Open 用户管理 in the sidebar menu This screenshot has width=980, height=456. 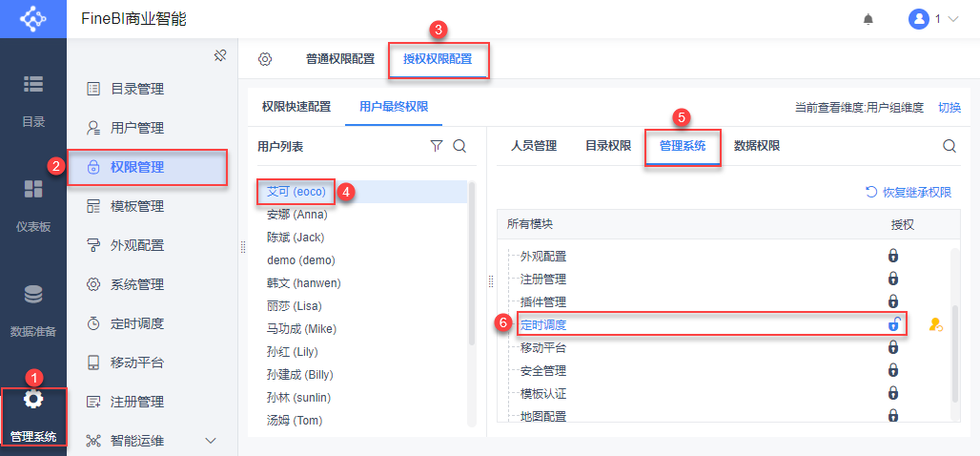[137, 128]
